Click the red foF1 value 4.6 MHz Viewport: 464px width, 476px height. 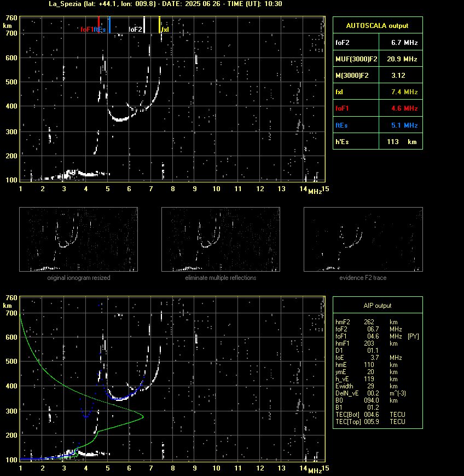[x=404, y=108]
